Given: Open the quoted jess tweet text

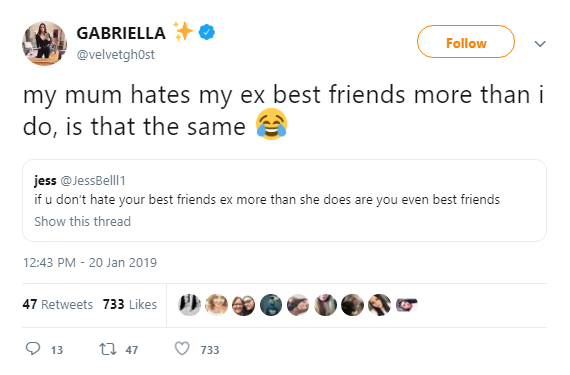Looking at the screenshot, I should pos(267,199).
